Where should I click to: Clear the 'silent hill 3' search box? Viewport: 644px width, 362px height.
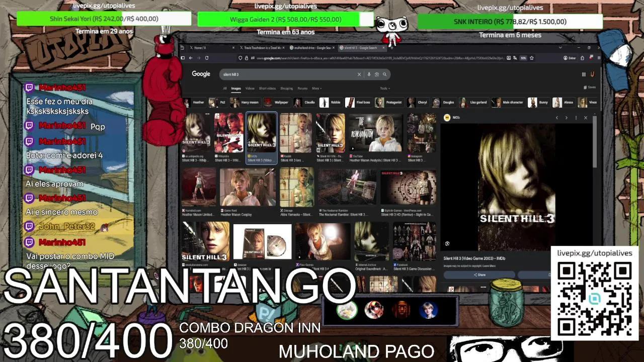point(359,74)
